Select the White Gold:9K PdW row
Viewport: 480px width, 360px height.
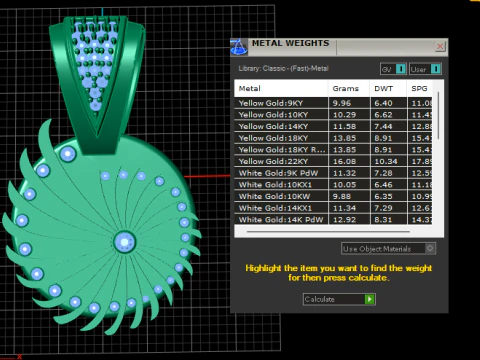click(x=333, y=173)
